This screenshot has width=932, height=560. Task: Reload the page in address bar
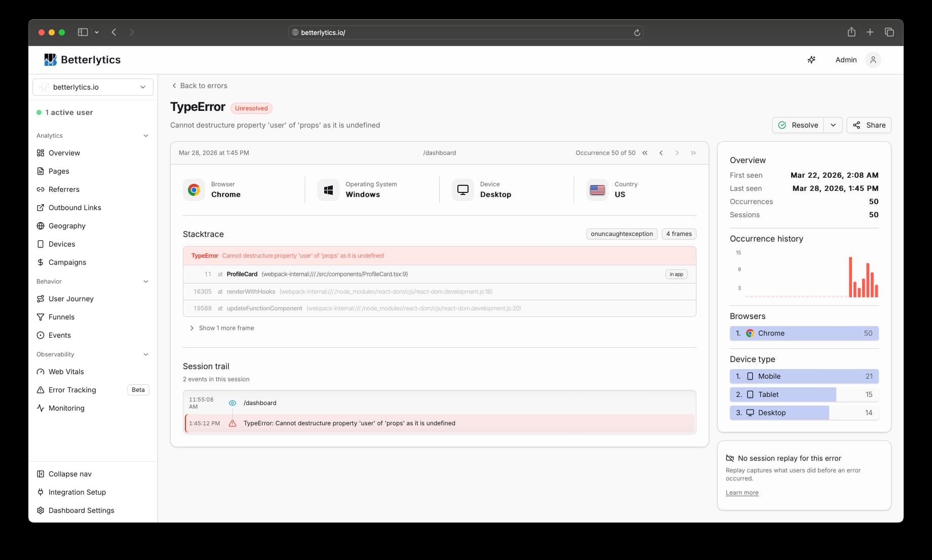point(637,32)
